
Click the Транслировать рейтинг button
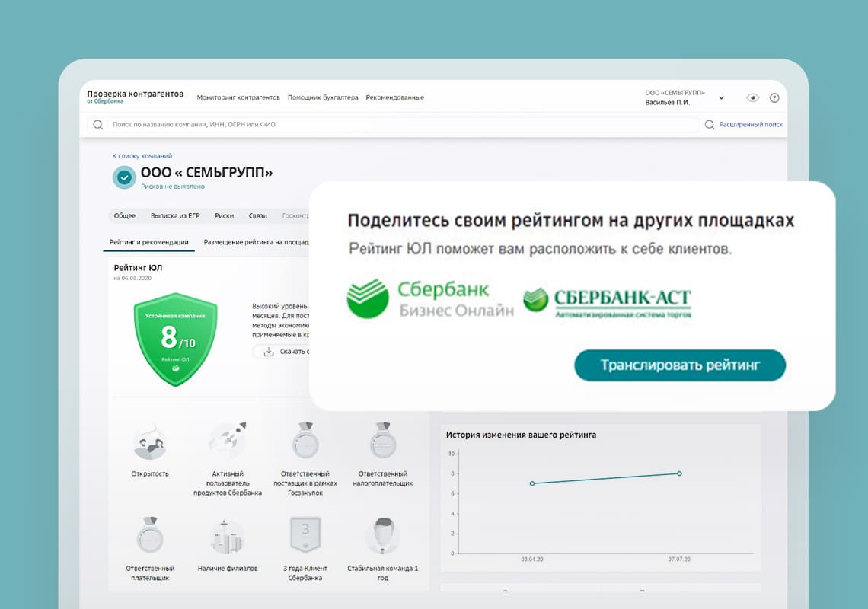coord(680,365)
